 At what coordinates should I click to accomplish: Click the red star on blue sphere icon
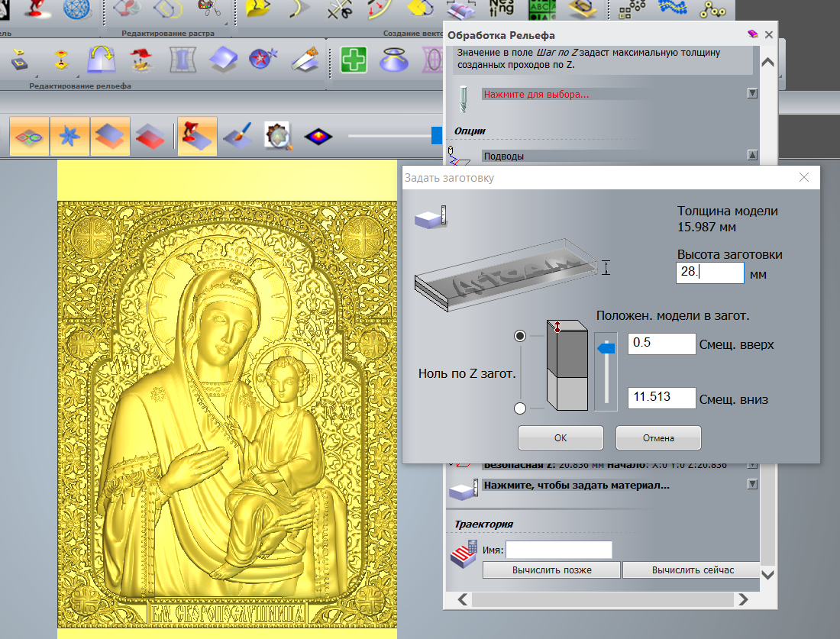point(263,59)
